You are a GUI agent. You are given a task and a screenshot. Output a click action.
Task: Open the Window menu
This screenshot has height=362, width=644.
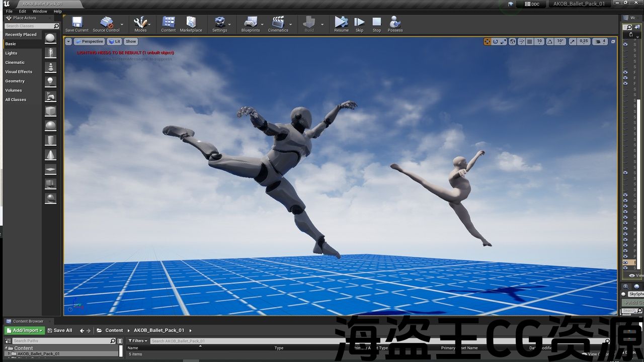[40, 11]
